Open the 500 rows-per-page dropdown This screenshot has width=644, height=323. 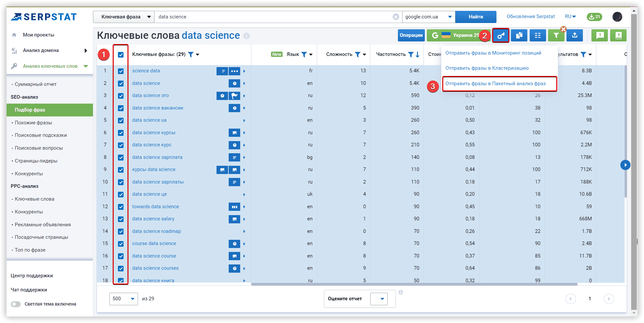point(124,299)
